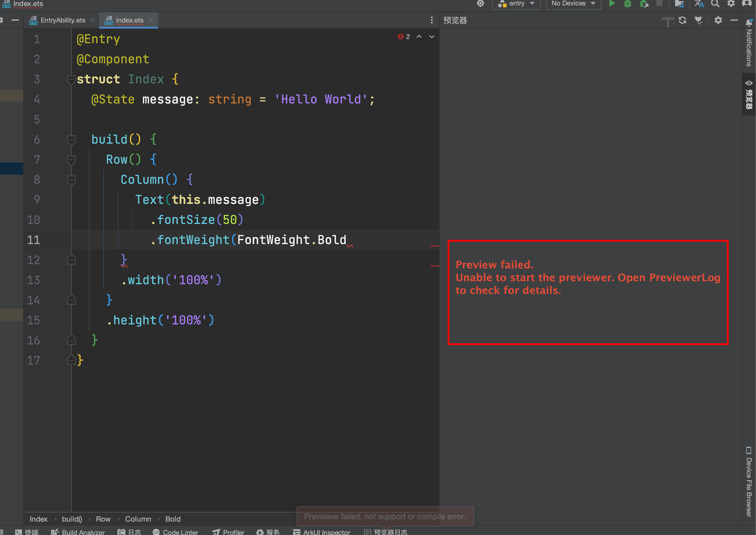
Task: Open the search magnifier icon
Action: (715, 4)
